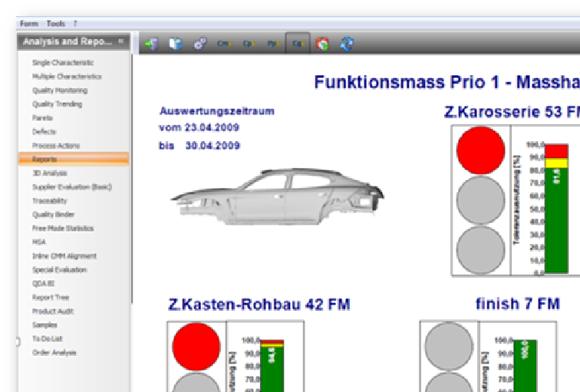Open Quality Trending in the sidebar
The height and width of the screenshot is (392, 580).
[57, 104]
